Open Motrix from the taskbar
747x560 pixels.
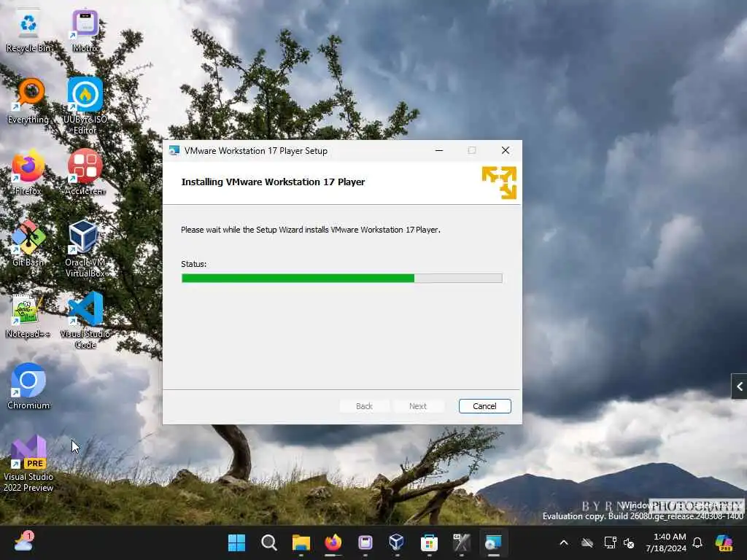(x=365, y=542)
